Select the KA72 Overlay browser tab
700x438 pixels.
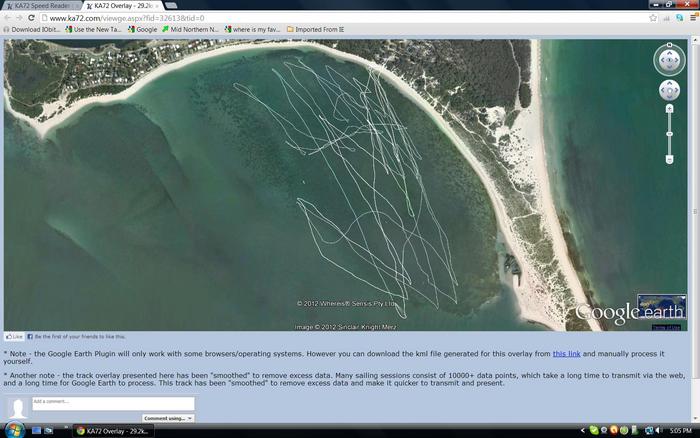(118, 6)
